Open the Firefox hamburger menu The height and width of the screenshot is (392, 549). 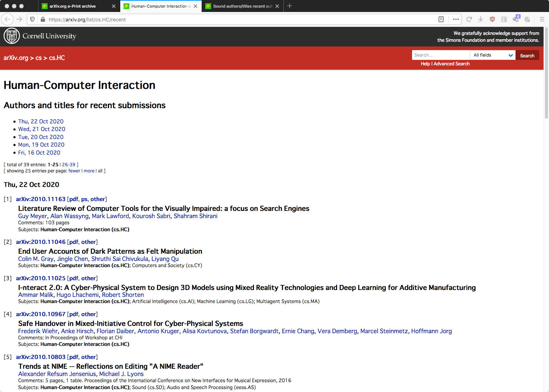click(542, 19)
